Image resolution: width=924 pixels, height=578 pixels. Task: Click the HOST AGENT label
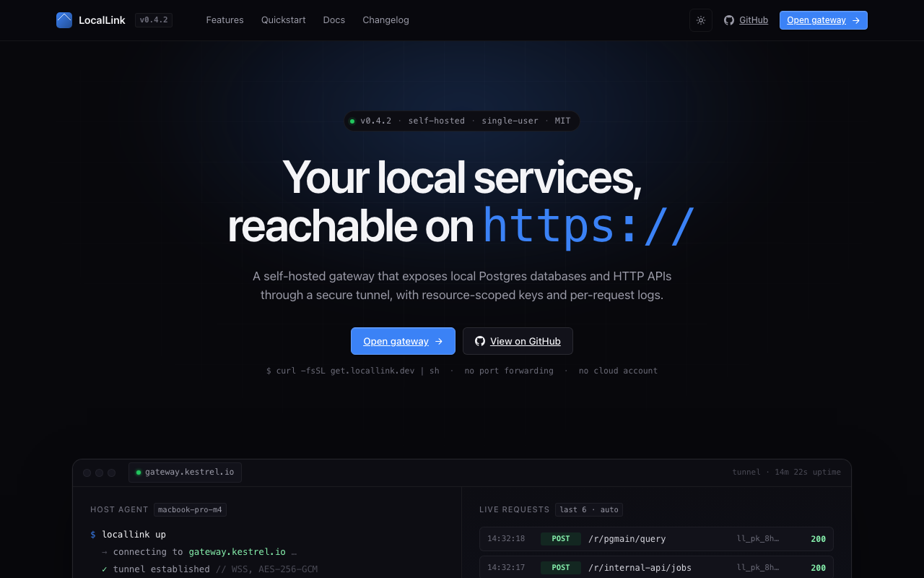coord(119,510)
